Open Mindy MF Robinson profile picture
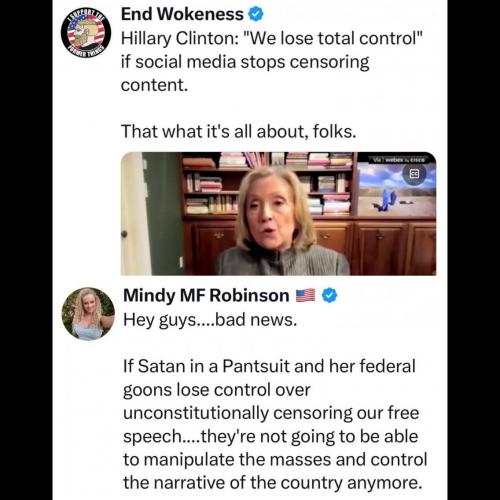Screen dimensions: 500x500 coord(88,314)
